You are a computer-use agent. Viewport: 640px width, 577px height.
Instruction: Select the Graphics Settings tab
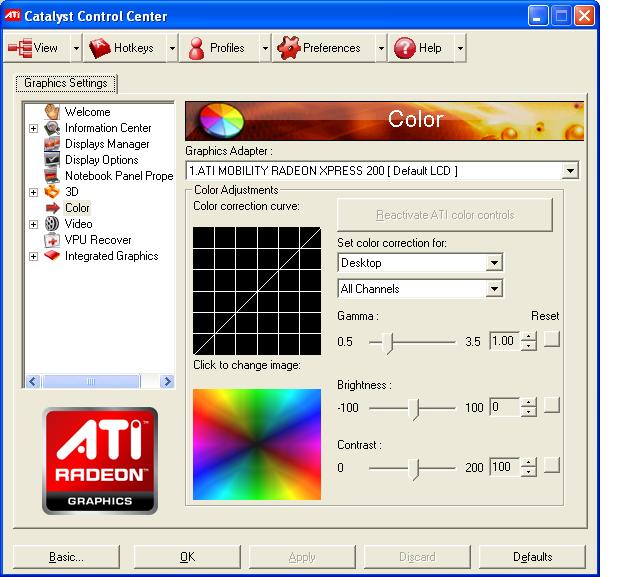[66, 83]
